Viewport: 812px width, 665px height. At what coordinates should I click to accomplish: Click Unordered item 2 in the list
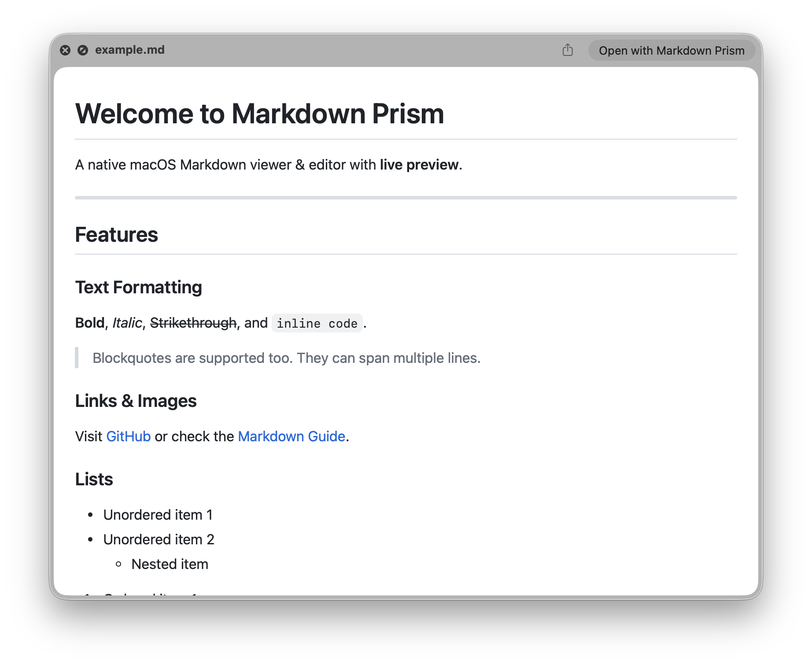pos(159,539)
